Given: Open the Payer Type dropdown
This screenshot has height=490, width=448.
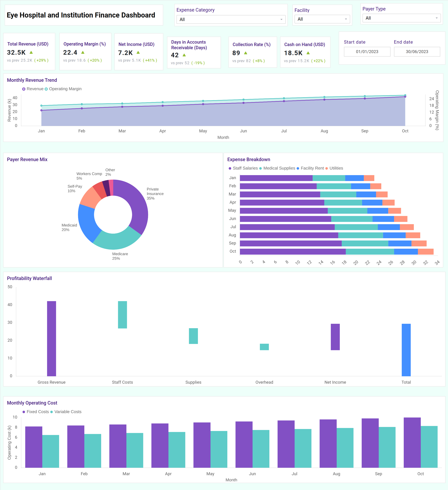Looking at the screenshot, I should point(401,18).
